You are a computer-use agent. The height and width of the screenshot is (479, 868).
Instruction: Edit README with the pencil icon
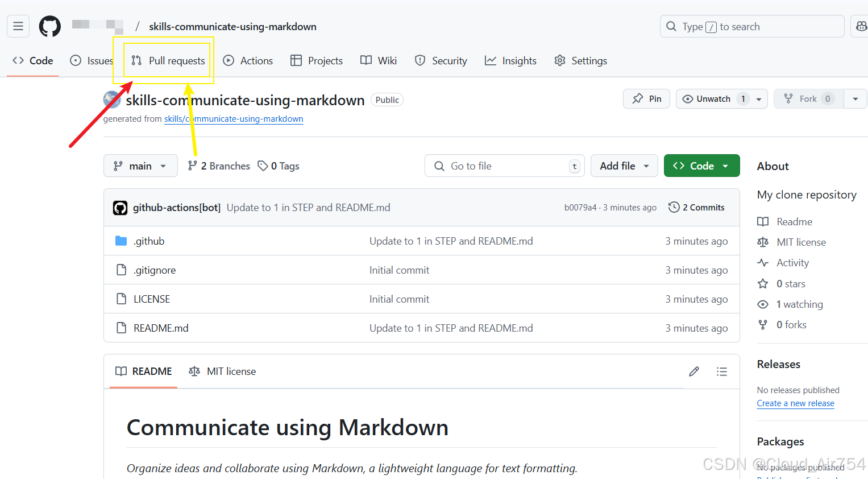pyautogui.click(x=694, y=371)
